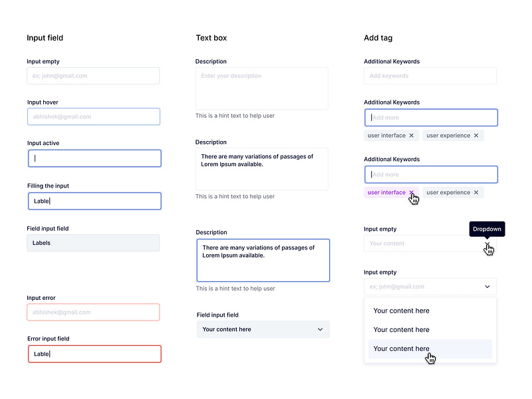The width and height of the screenshot is (532, 399).
Task: Open the "Your content here" field input dropdown
Action: (x=263, y=329)
